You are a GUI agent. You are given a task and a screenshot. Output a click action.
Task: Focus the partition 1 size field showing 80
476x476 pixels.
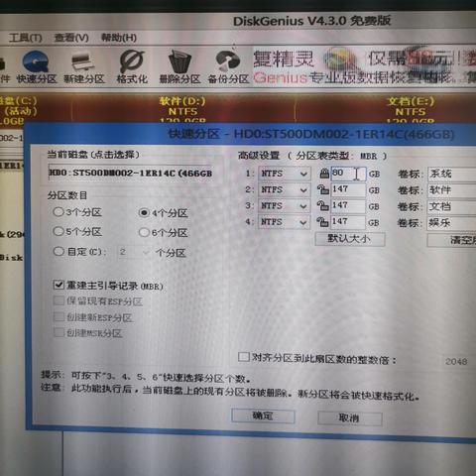(x=348, y=174)
